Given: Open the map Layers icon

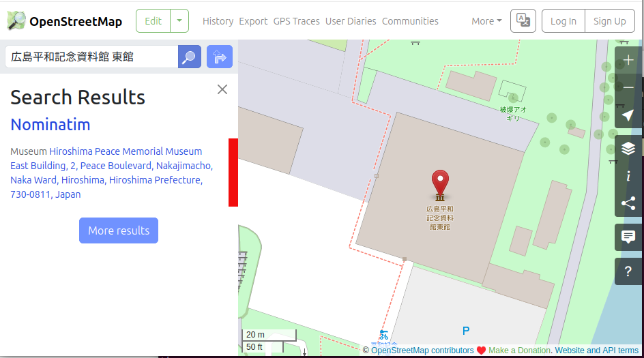Looking at the screenshot, I should coord(628,149).
